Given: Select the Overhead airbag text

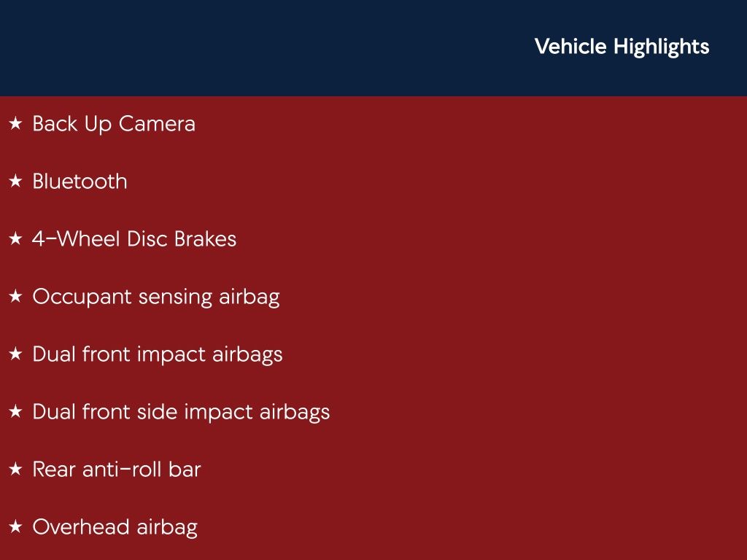Looking at the screenshot, I should (x=115, y=527).
